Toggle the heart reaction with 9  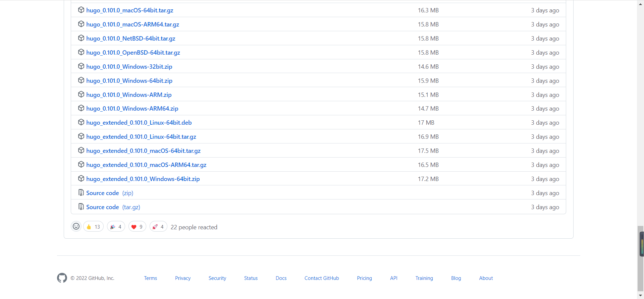137,227
